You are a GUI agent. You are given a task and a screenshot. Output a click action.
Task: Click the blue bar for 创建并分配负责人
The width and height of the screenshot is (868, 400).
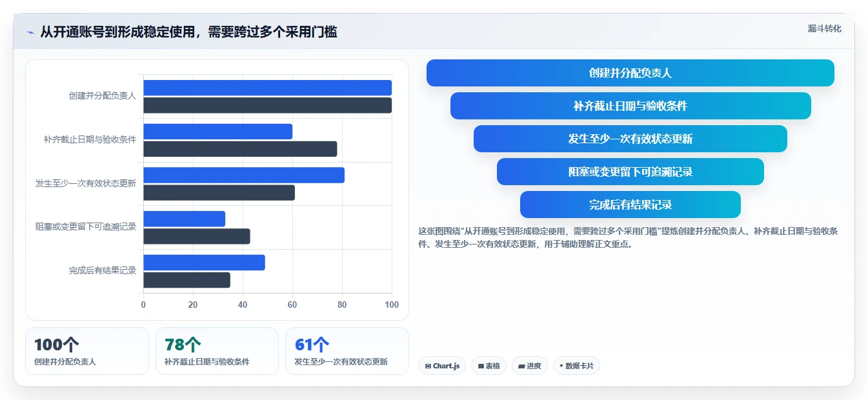pyautogui.click(x=267, y=88)
